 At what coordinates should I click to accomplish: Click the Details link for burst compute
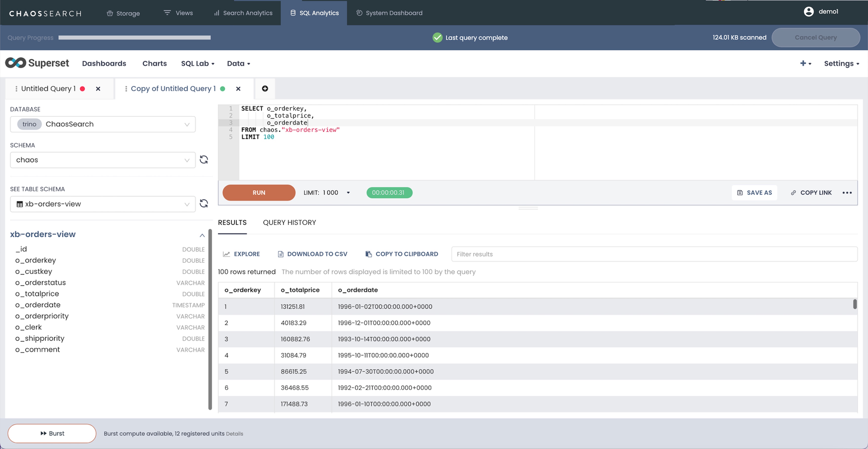pos(234,434)
